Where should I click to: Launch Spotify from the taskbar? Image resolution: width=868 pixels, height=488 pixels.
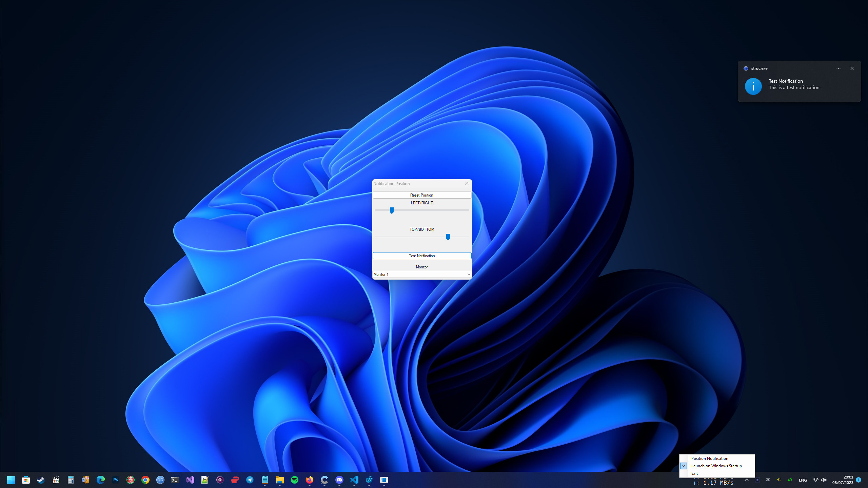click(294, 480)
